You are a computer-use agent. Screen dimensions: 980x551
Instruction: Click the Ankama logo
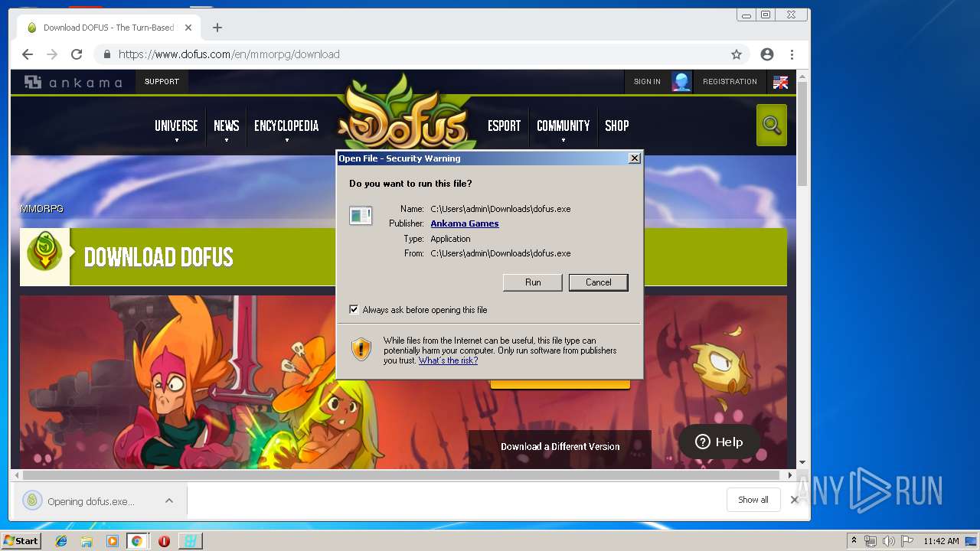click(73, 82)
